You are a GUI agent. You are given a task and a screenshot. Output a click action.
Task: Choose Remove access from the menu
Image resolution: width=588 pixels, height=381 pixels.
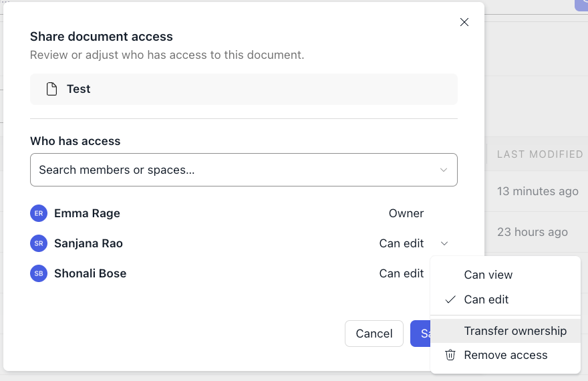(x=506, y=355)
